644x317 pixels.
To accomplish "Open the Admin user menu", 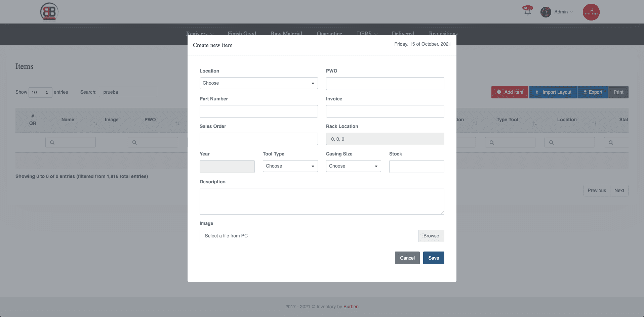I will click(563, 12).
